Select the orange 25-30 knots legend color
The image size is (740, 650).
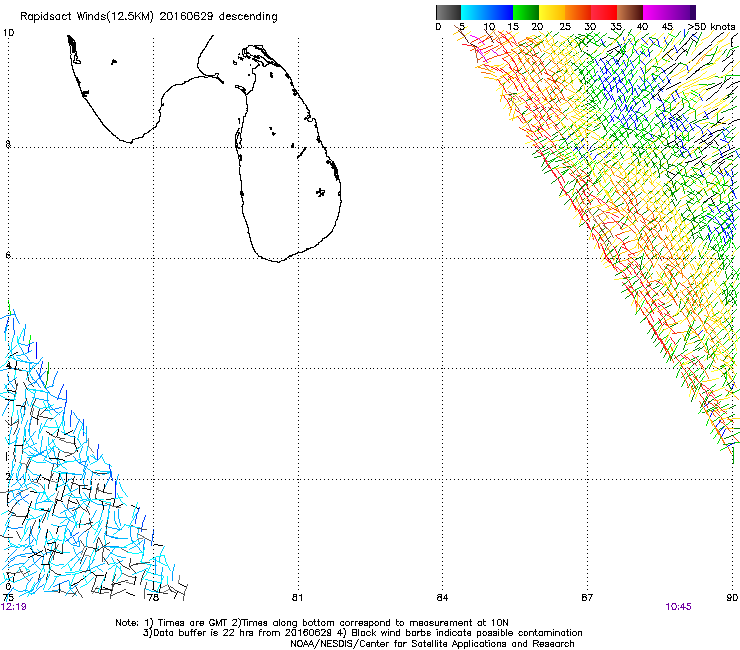click(x=578, y=12)
